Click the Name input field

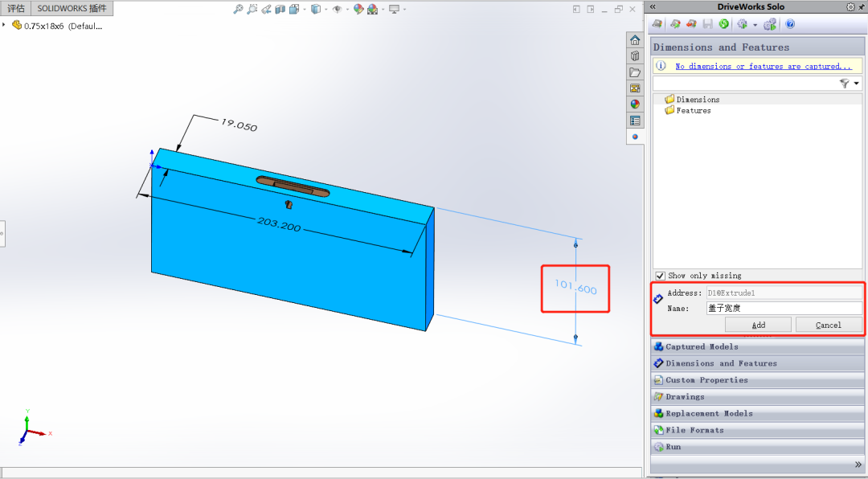pyautogui.click(x=784, y=309)
